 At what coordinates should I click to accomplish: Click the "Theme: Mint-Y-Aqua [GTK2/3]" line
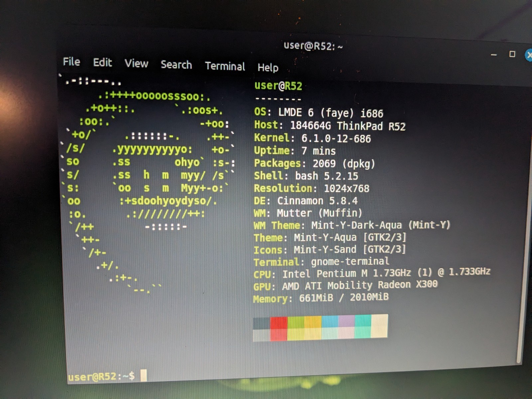(330, 237)
